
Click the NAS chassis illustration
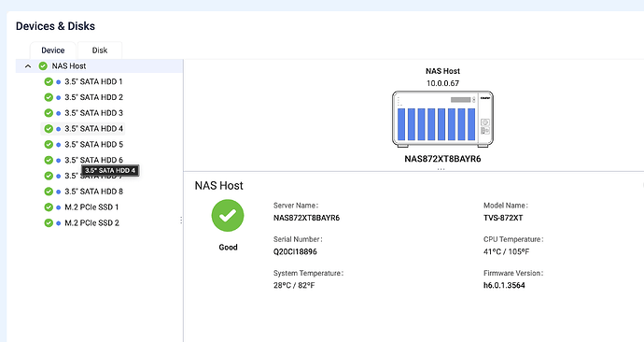coord(442,119)
